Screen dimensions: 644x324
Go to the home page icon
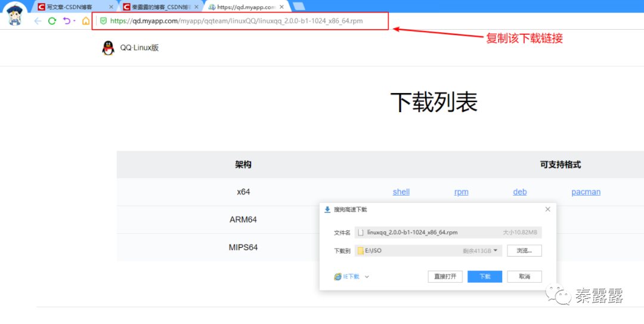click(85, 21)
